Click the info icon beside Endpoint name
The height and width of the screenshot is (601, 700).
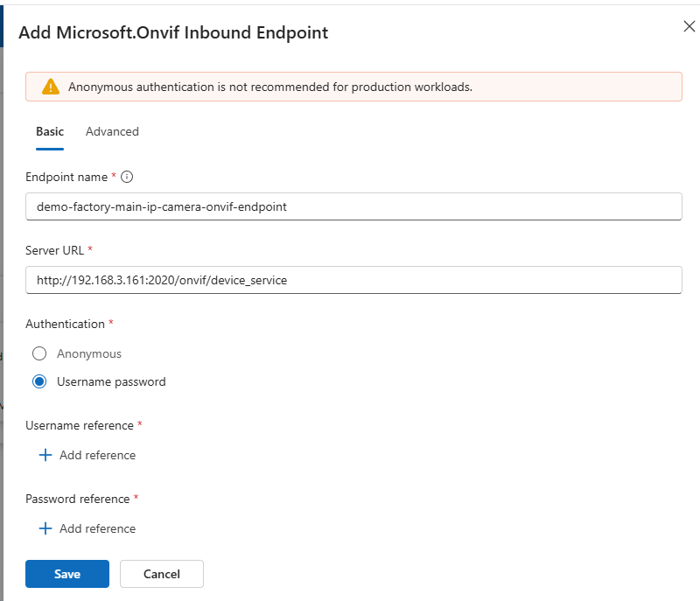pos(127,177)
